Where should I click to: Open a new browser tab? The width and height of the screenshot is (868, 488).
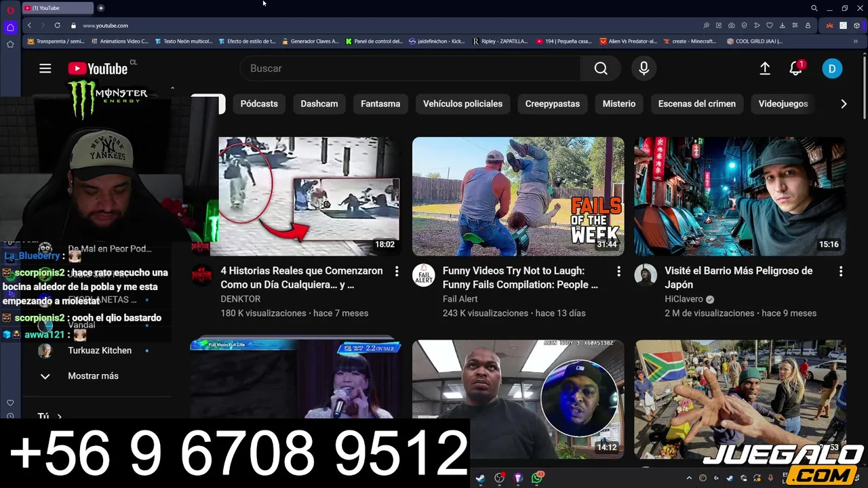pos(100,8)
